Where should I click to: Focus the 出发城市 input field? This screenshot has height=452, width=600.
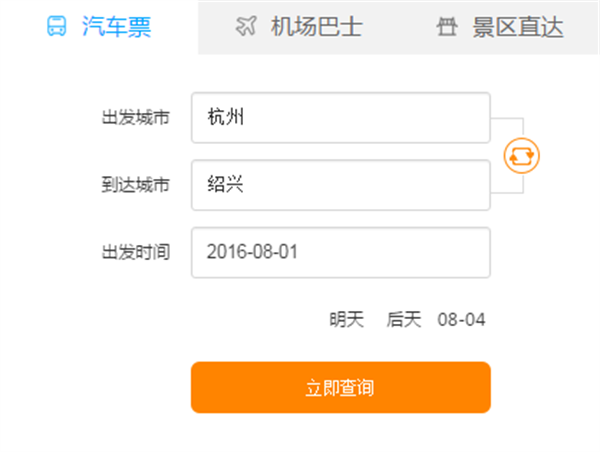click(x=340, y=118)
